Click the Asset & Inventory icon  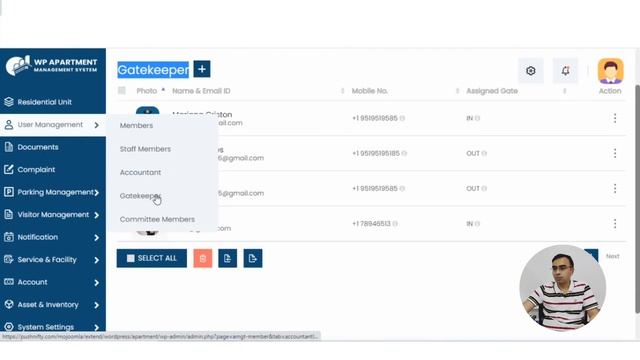click(9, 304)
